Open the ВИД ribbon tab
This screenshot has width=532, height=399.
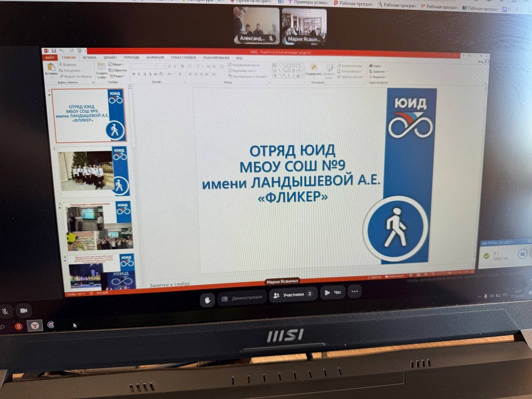coord(239,58)
